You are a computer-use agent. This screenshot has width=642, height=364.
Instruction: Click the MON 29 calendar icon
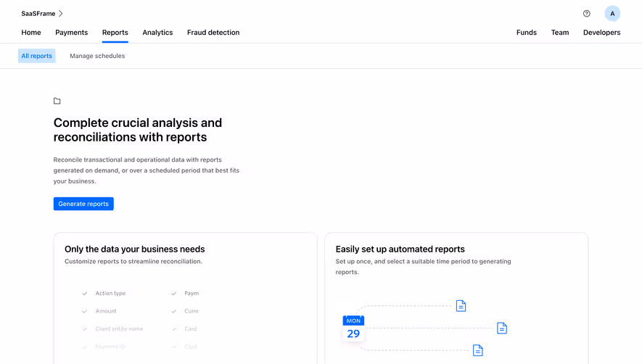[x=353, y=328]
